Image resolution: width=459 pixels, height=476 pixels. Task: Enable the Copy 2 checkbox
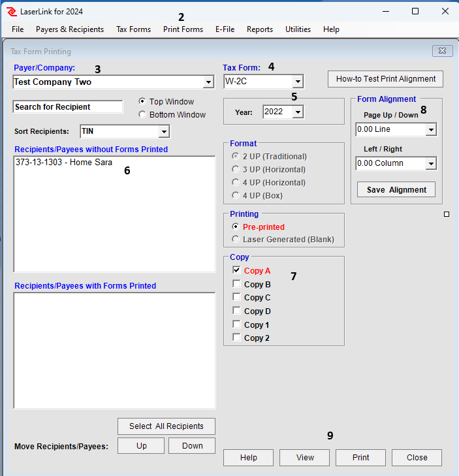coord(237,338)
